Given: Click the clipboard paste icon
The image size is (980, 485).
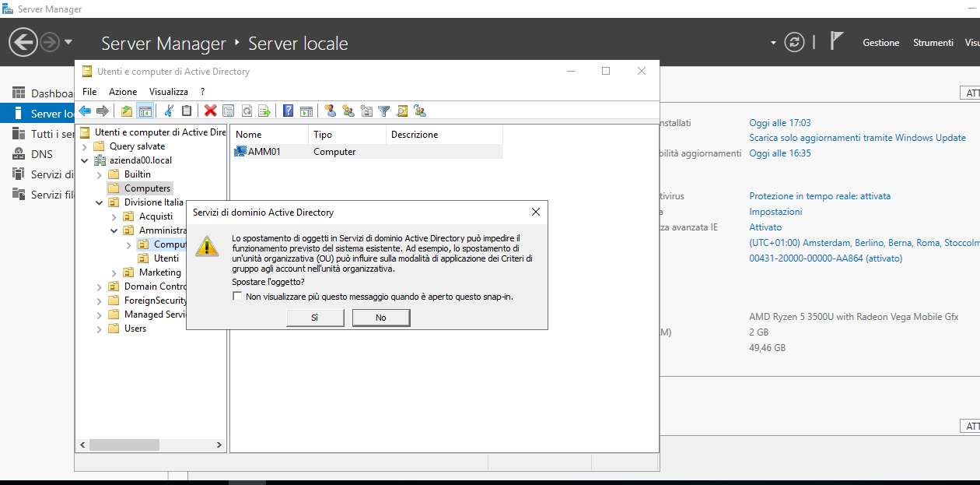Looking at the screenshot, I should (186, 111).
